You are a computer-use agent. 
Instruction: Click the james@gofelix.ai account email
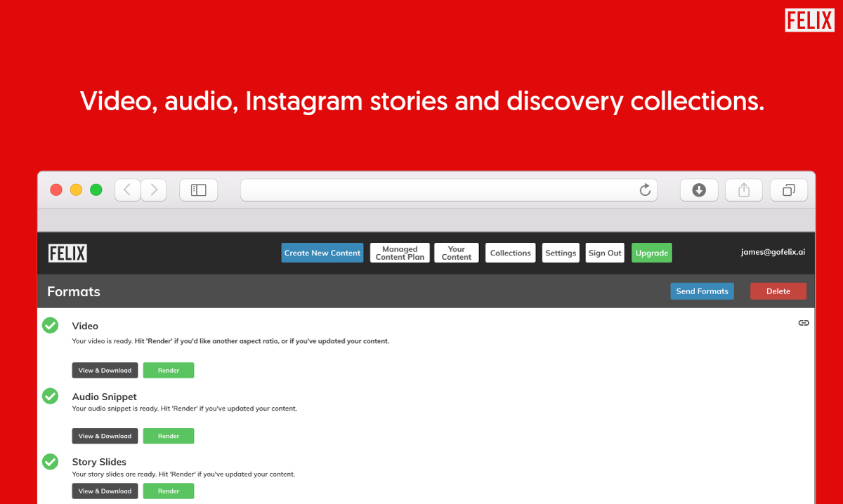773,252
